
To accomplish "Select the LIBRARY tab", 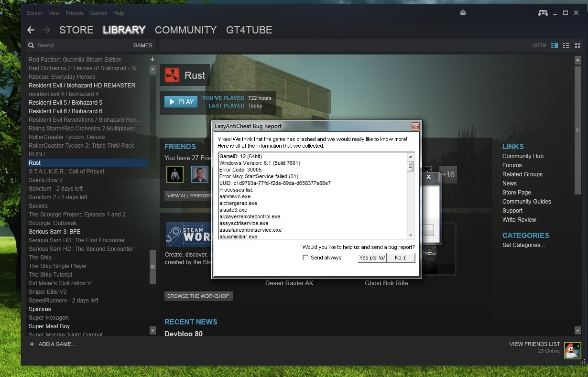I will (124, 30).
